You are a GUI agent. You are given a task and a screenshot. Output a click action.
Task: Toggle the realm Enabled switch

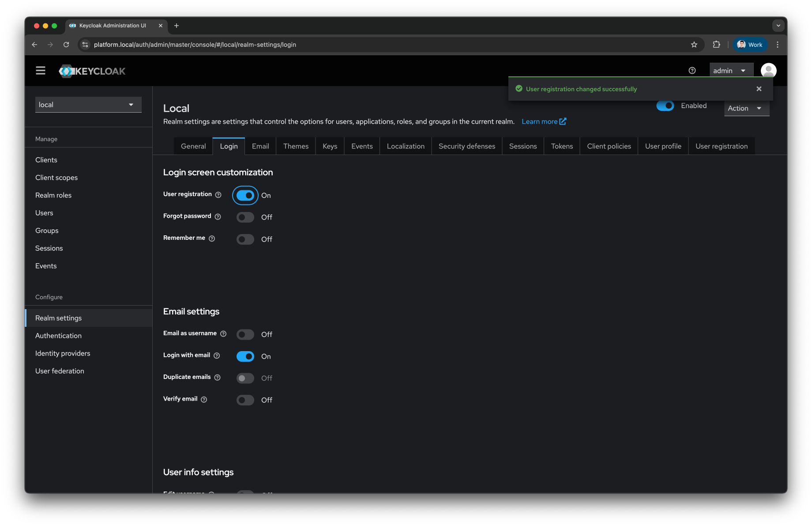click(x=665, y=106)
